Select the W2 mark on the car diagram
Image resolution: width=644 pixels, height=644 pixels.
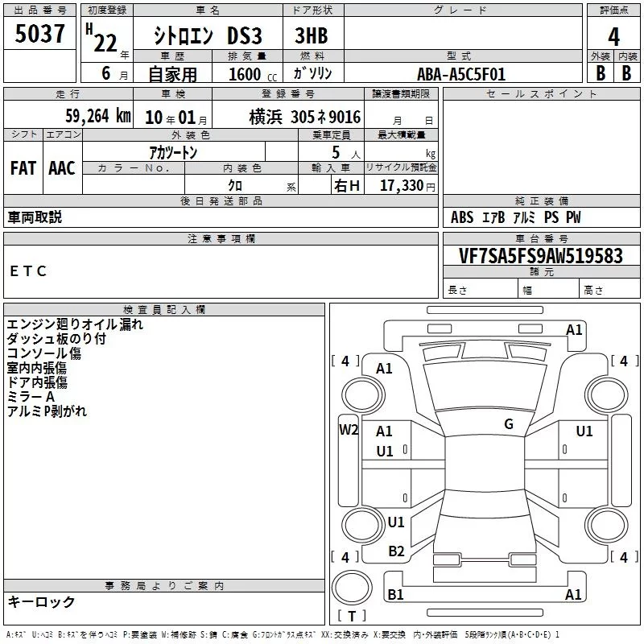[349, 430]
